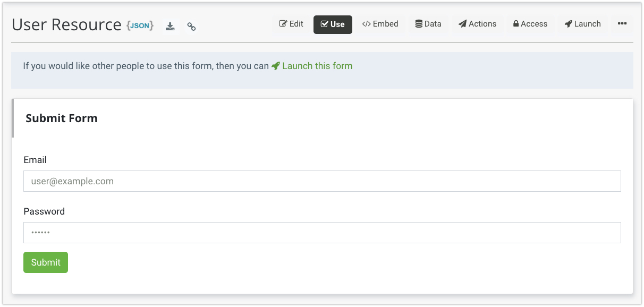Click the download icon next to the title

click(170, 26)
